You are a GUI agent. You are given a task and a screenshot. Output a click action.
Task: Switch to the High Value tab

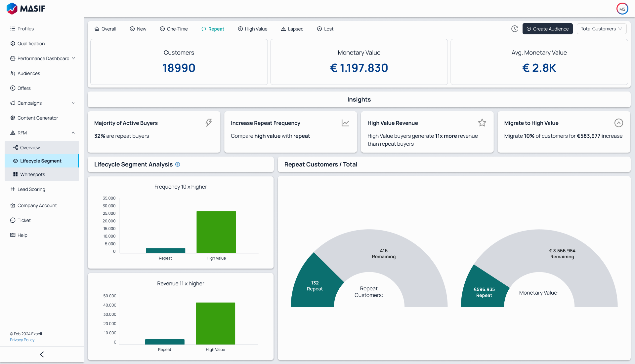pyautogui.click(x=253, y=29)
